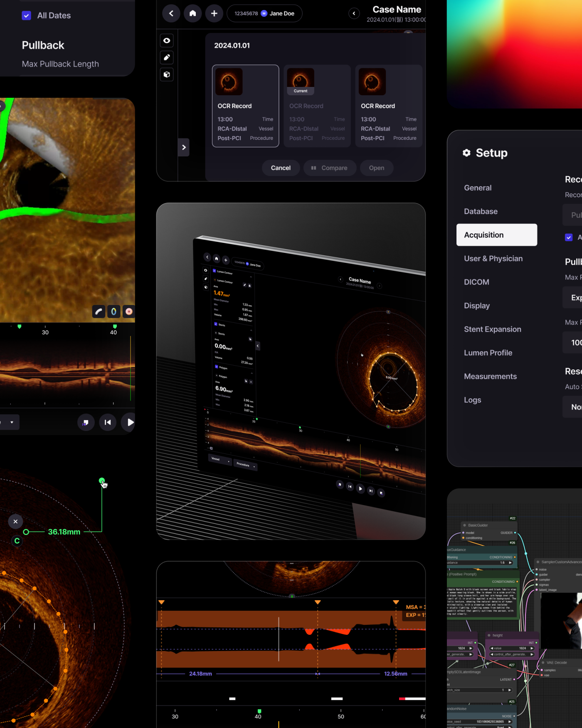Screen dimensions: 582x728
Task: Open User & Physician settings
Action: (x=493, y=259)
